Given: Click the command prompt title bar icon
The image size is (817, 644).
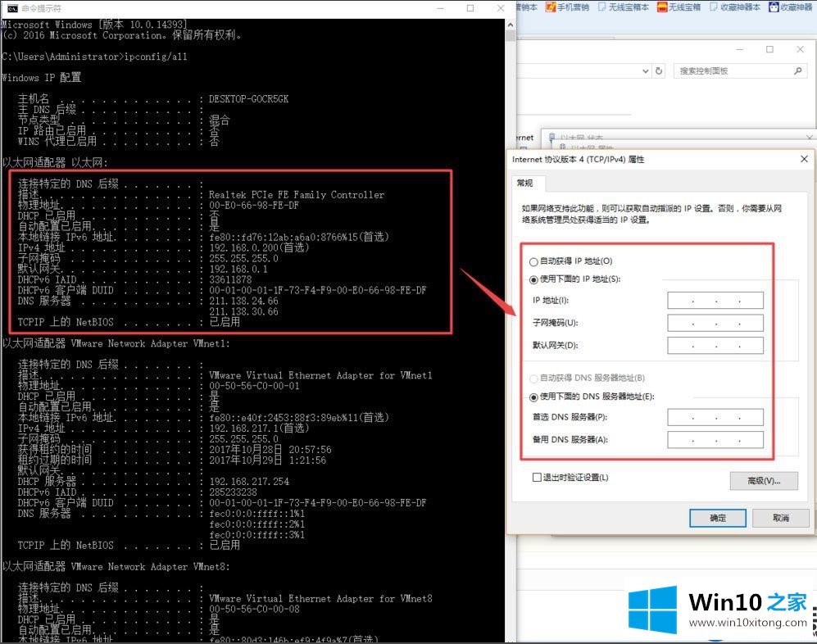Looking at the screenshot, I should tap(10, 8).
